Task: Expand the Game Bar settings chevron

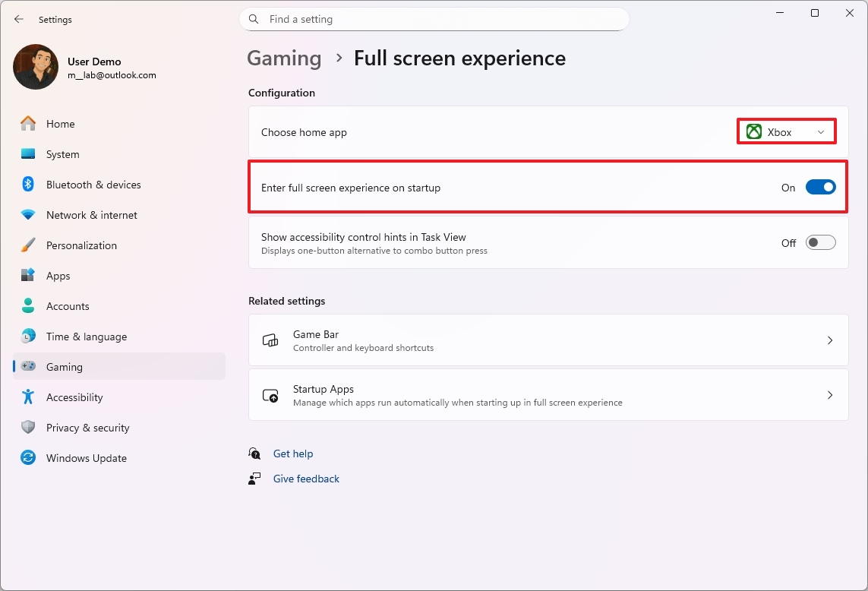Action: coord(830,340)
